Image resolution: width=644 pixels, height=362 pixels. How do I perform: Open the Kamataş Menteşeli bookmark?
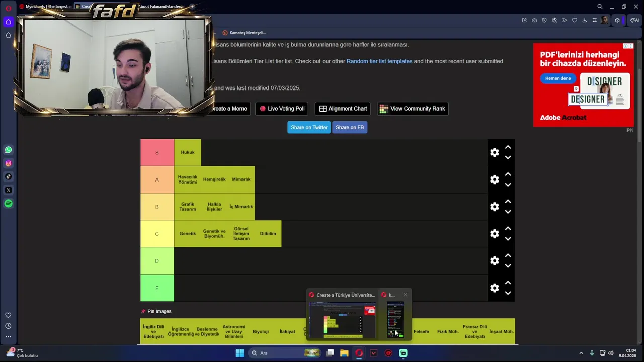click(x=244, y=33)
